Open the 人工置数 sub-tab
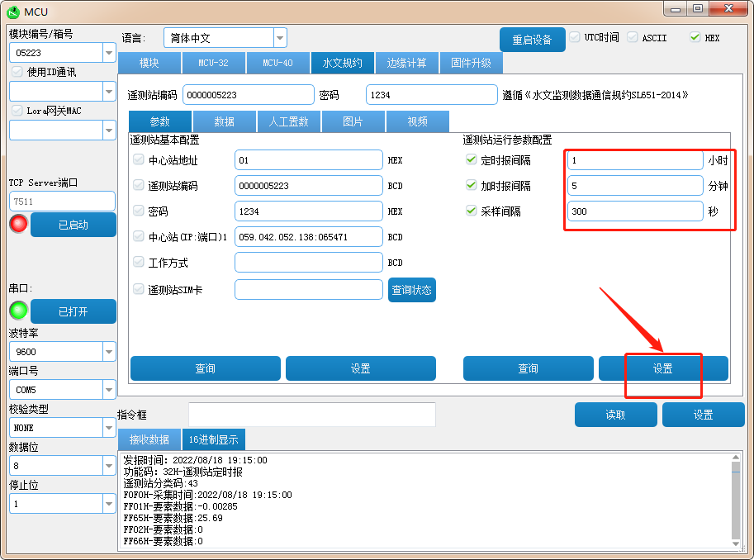Screen dimensions: 754x560 pyautogui.click(x=288, y=121)
